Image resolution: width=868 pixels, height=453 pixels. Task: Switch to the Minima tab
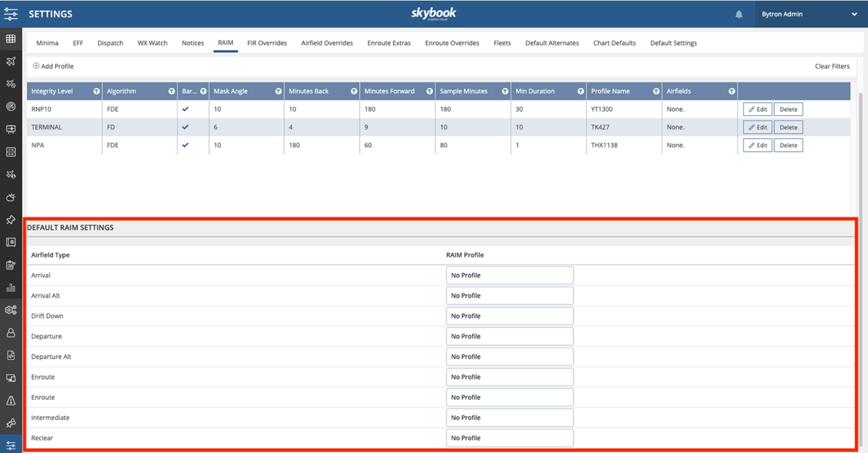point(47,43)
